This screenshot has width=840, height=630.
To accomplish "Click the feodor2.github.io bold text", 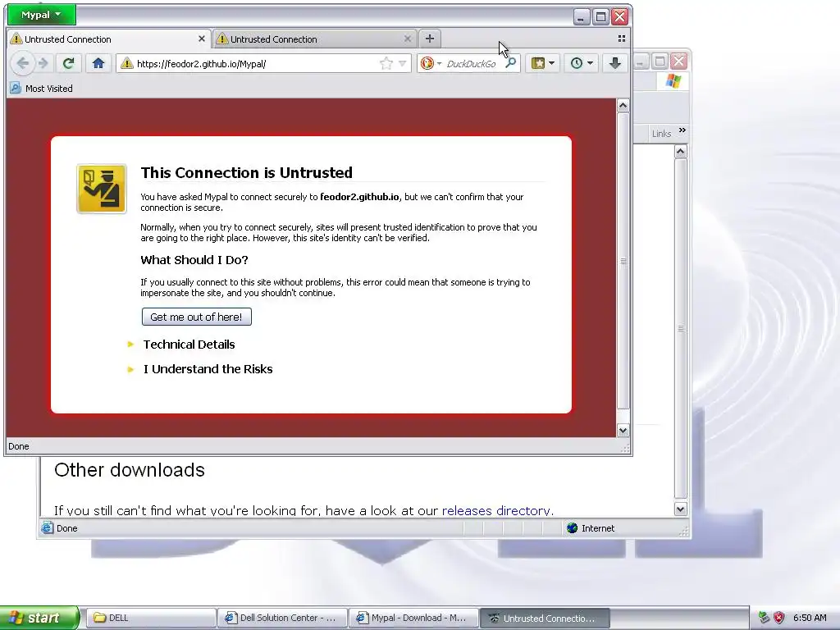I will click(359, 197).
